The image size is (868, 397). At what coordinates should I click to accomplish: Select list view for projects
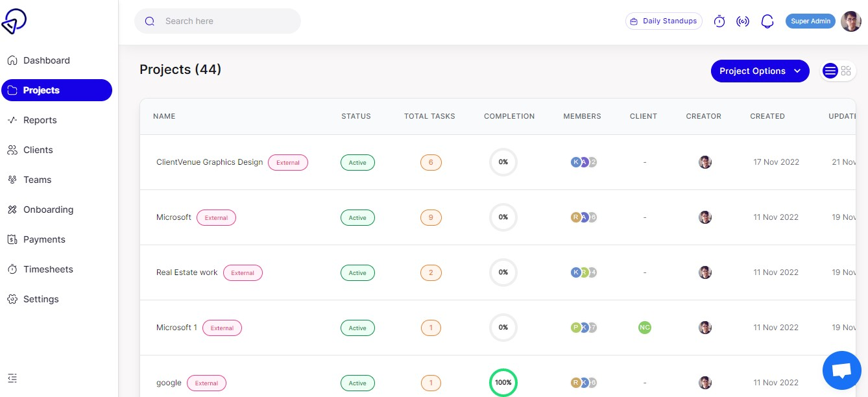coord(830,71)
